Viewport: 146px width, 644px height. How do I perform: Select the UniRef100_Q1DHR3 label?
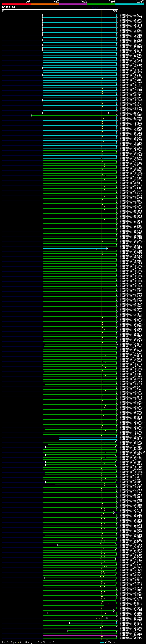pos(131,499)
